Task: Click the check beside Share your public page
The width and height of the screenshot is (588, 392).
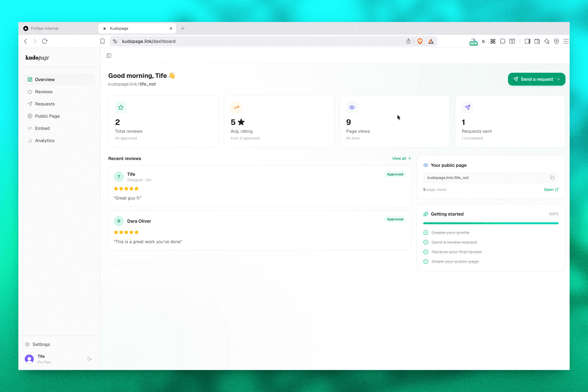Action: [426, 262]
